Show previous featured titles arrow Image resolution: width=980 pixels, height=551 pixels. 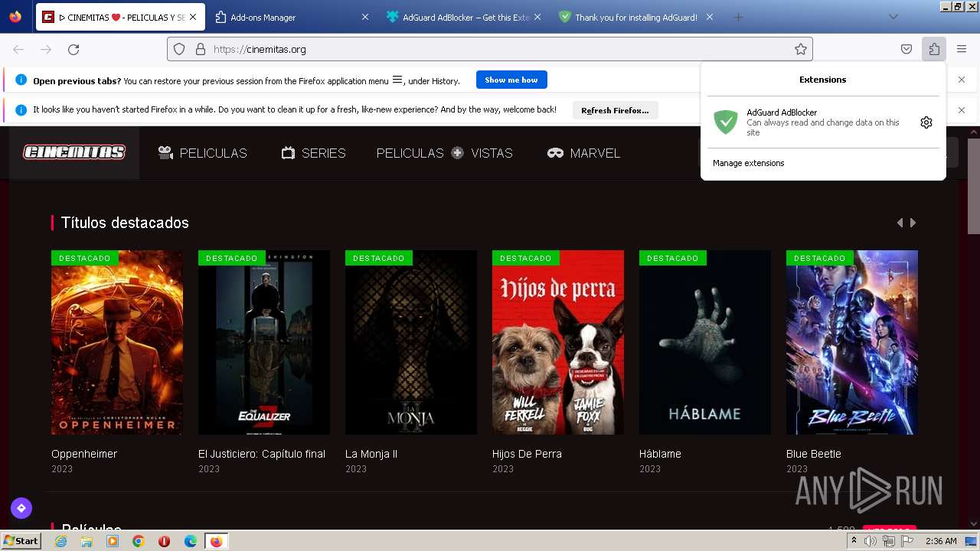point(900,223)
